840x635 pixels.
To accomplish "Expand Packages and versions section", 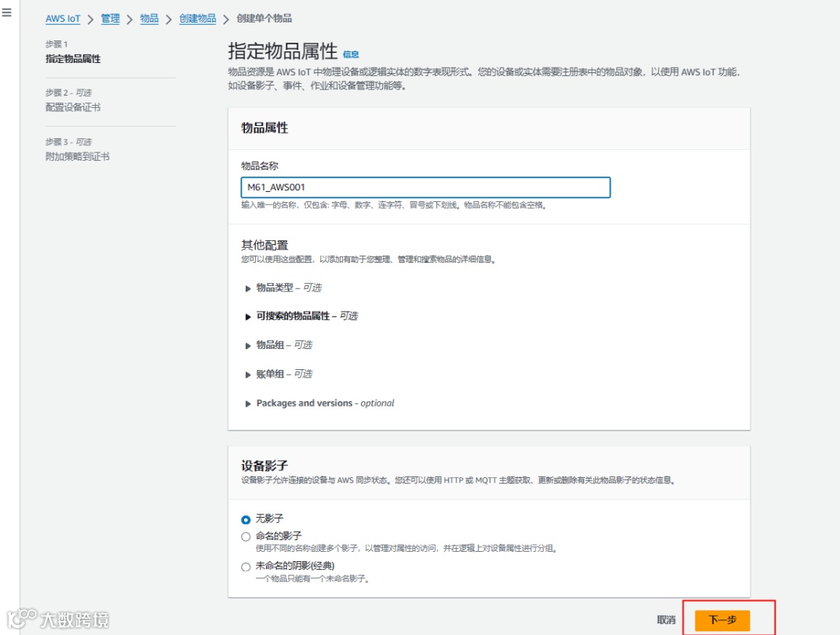I will tap(320, 403).
